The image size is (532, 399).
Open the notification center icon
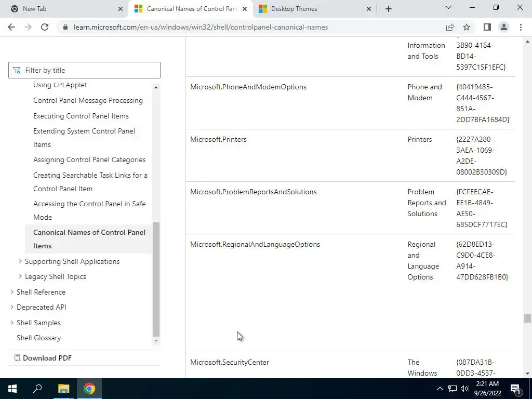click(515, 389)
